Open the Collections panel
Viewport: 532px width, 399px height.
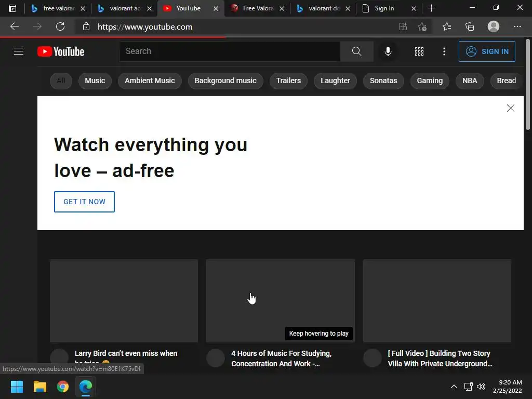coord(470,26)
